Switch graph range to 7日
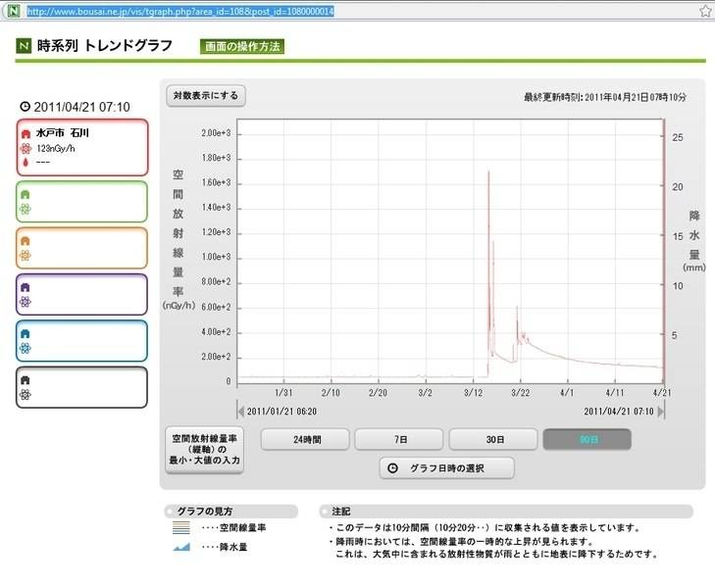The image size is (715, 588). 399,440
